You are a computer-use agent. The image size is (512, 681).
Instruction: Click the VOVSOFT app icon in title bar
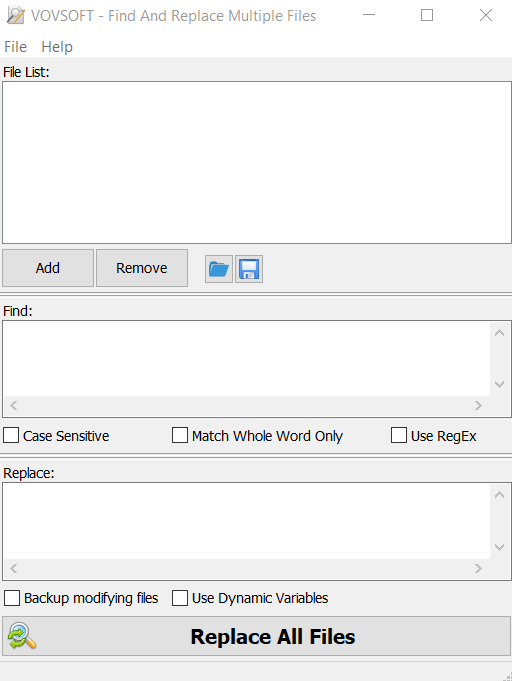pos(16,16)
